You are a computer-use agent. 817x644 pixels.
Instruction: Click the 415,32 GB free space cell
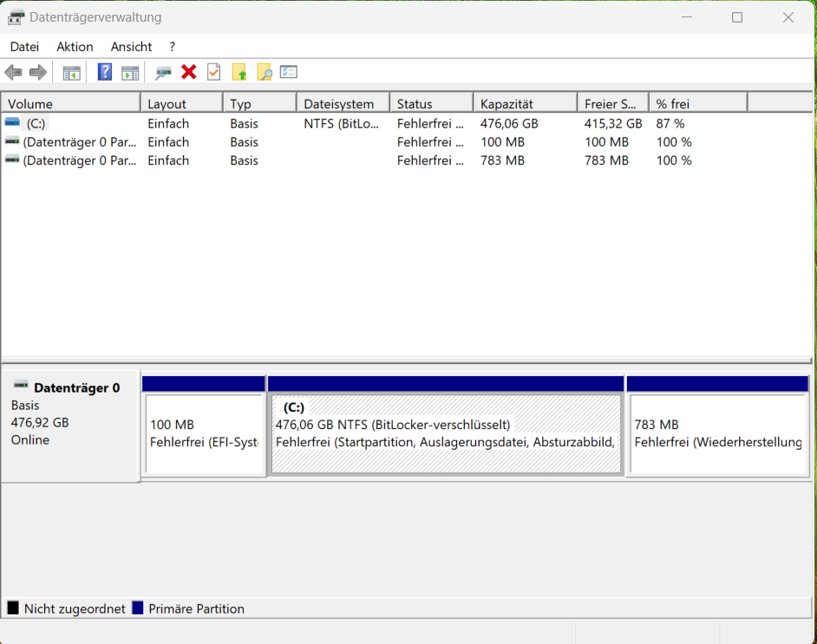613,124
